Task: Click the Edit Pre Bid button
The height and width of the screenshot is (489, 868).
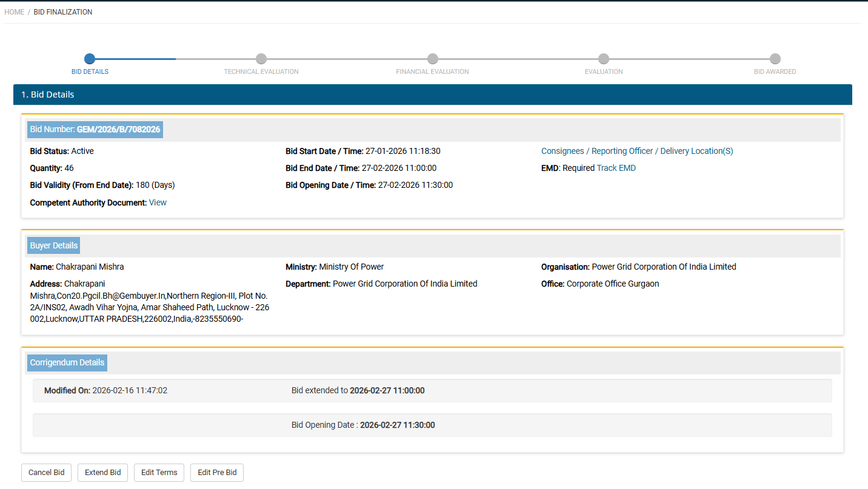Action: coord(217,473)
